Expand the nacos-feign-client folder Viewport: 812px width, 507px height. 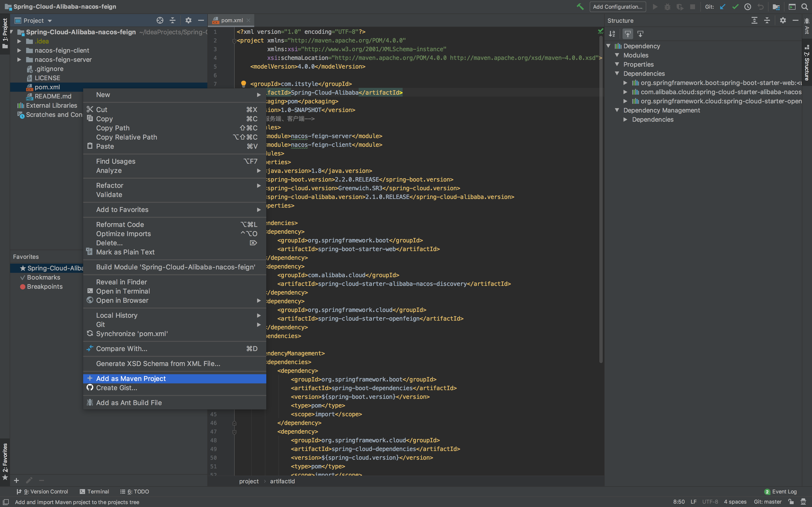click(x=19, y=50)
